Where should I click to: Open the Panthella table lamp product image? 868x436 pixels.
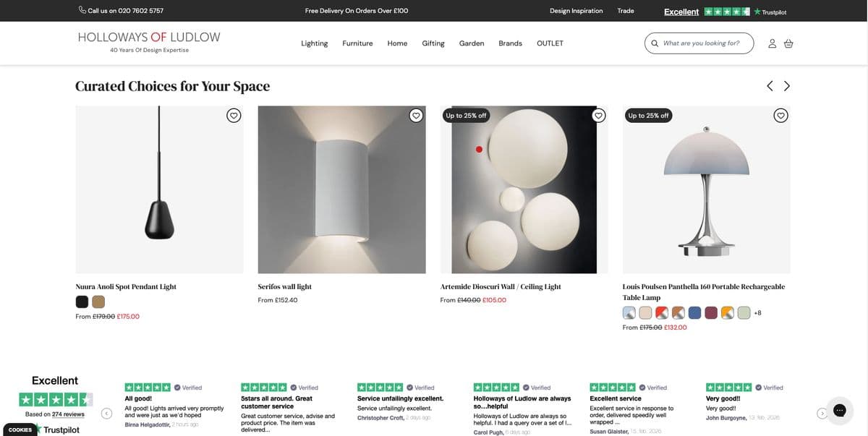(x=706, y=189)
